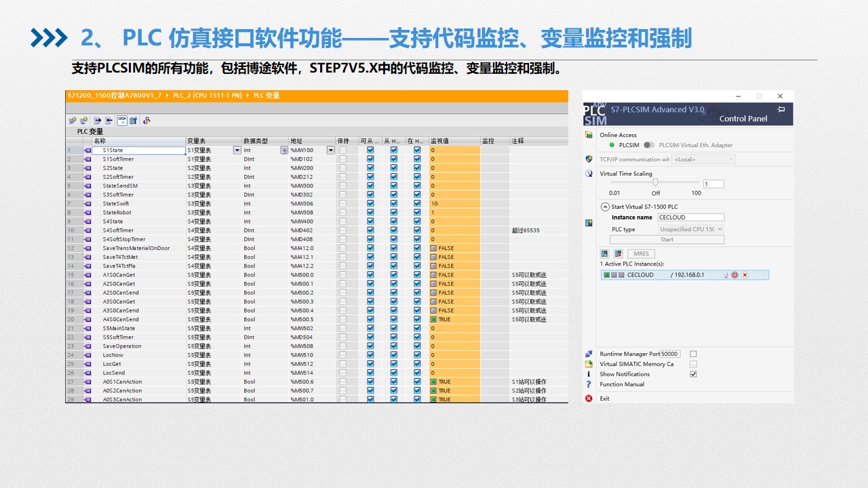Toggle the retain checkbox for StateRobot
The image size is (868, 488).
click(342, 213)
